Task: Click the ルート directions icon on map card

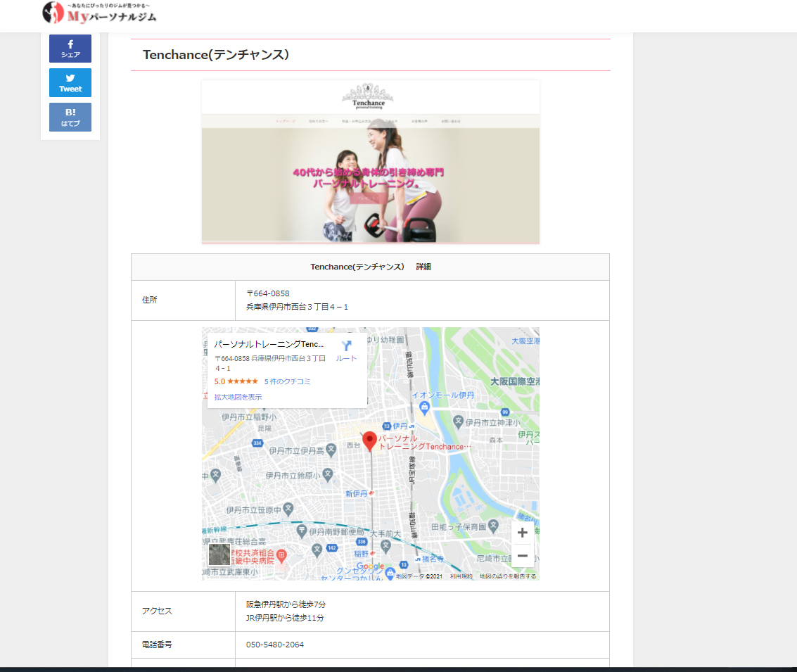Action: coord(346,346)
